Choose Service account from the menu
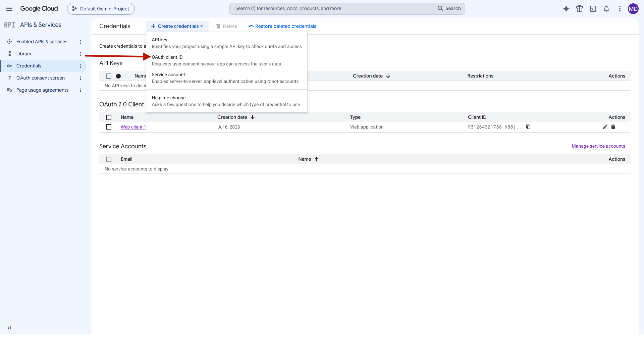The width and height of the screenshot is (644, 343). coord(227,78)
